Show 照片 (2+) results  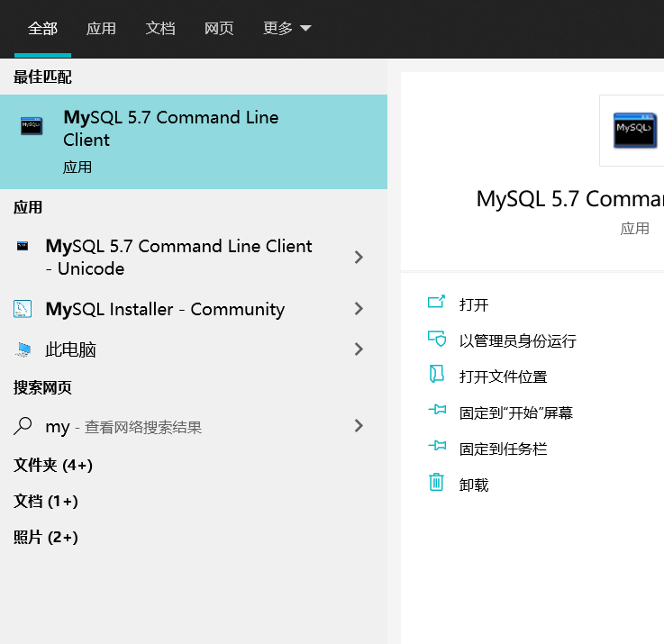(x=46, y=538)
